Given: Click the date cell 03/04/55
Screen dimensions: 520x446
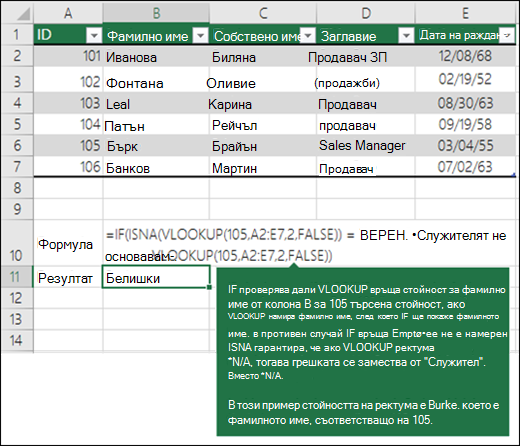Looking at the screenshot, I should click(x=465, y=145).
